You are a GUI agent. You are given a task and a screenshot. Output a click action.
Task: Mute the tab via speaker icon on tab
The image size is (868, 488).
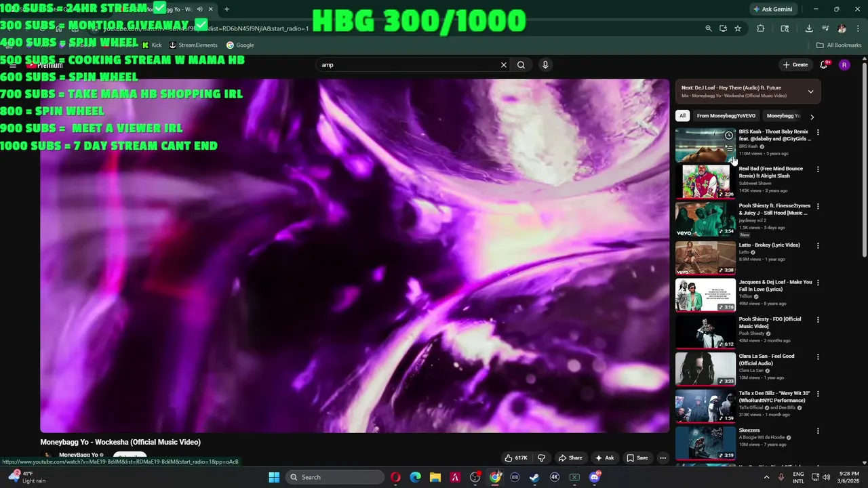click(x=199, y=9)
